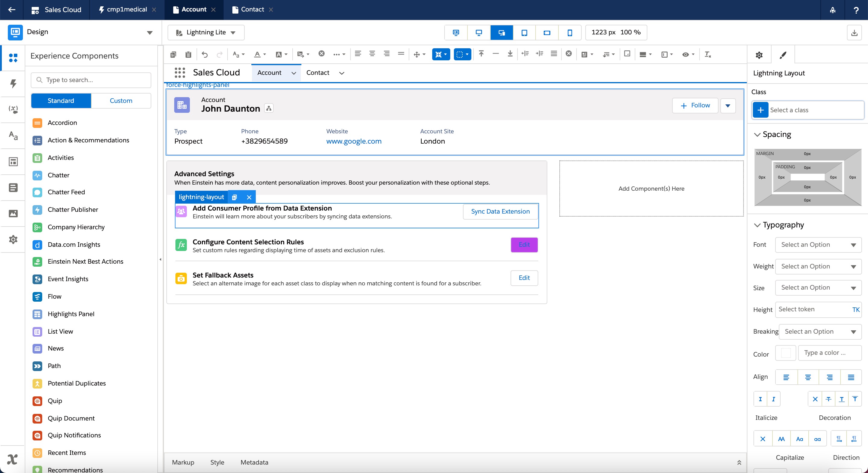Click the download icon at top right
This screenshot has height=473, width=868.
tap(854, 33)
